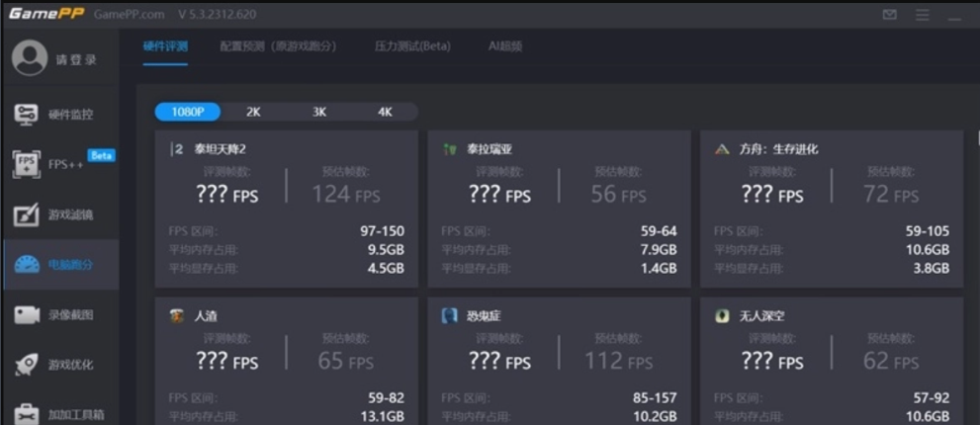Open 录像截图 recording camera icon
Image resolution: width=980 pixels, height=425 pixels.
[x=27, y=315]
